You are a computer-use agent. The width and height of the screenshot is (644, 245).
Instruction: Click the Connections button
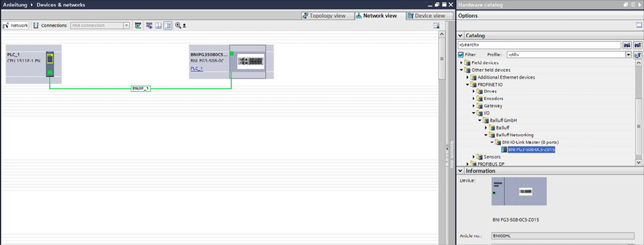[50, 25]
